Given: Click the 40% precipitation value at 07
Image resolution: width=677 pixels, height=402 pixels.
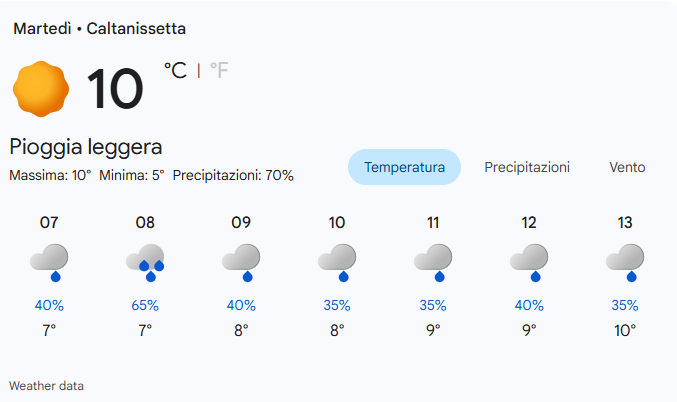Looking at the screenshot, I should pyautogui.click(x=49, y=305).
